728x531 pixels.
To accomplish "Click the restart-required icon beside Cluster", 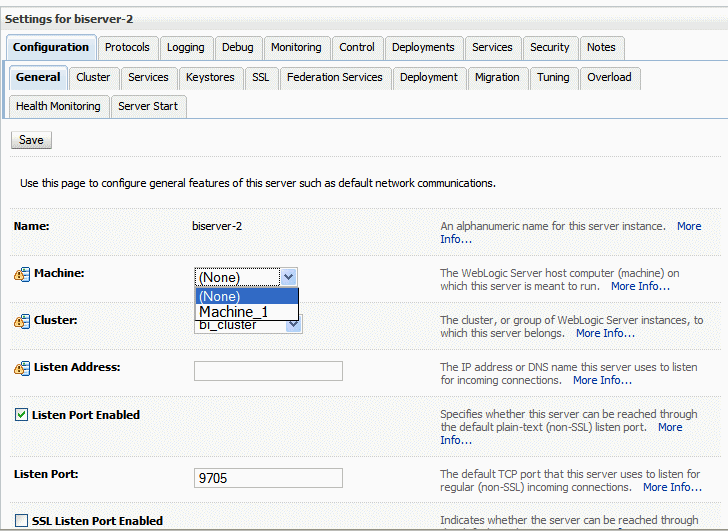I will point(22,321).
